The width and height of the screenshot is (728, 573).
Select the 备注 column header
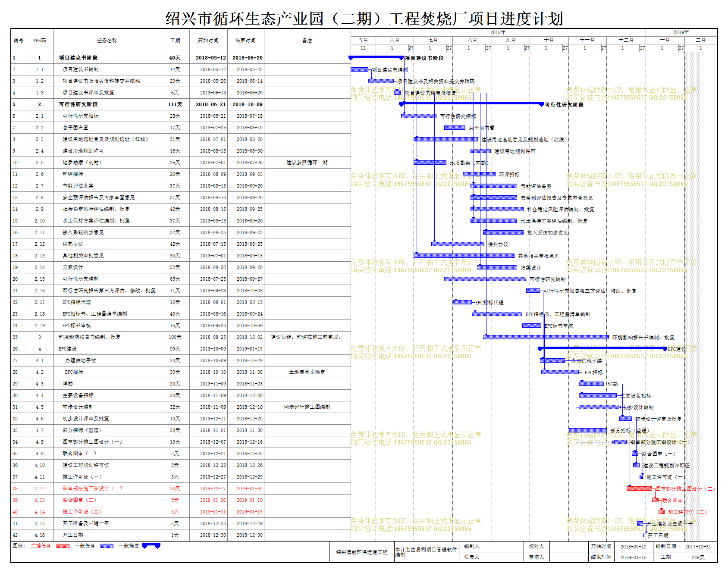pos(307,41)
